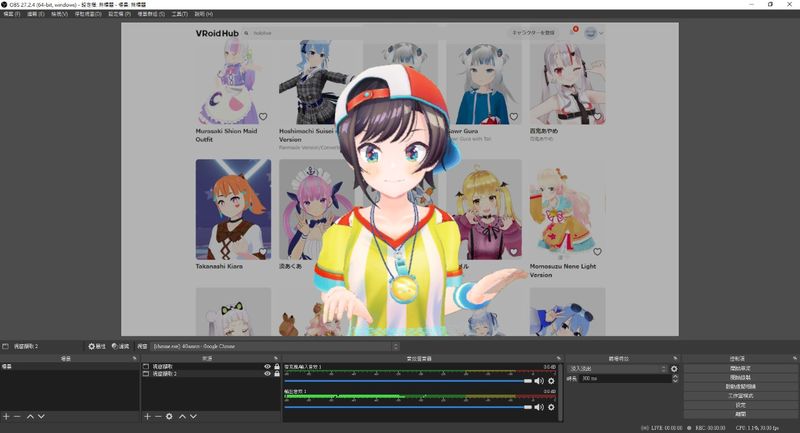Open 屬性 properties in source toolbar
This screenshot has height=433, width=800.
97,346
